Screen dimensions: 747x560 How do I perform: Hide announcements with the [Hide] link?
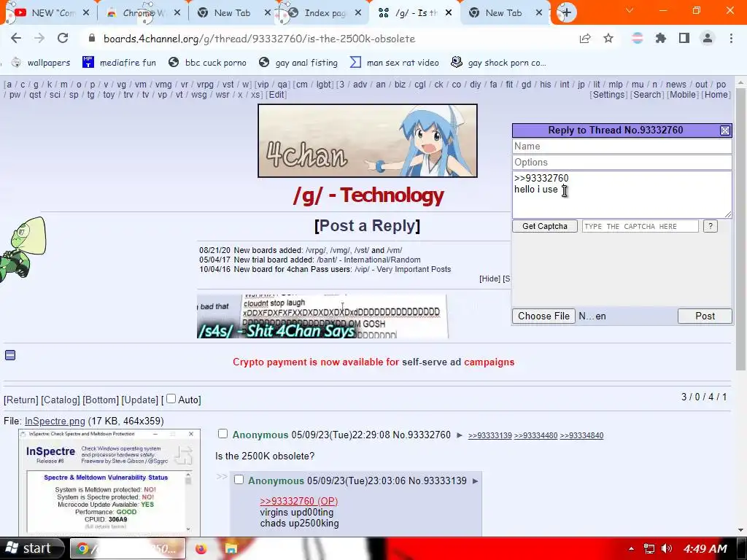[x=489, y=279]
